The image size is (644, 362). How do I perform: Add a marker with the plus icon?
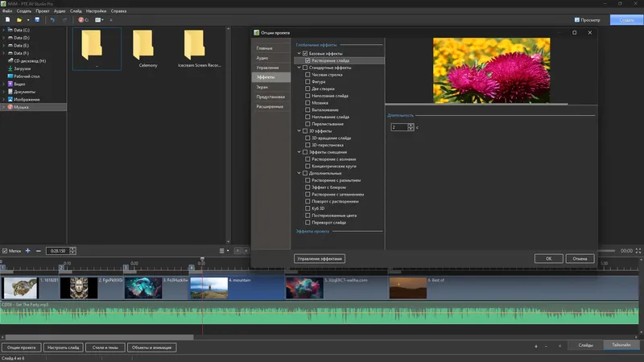tap(28, 251)
